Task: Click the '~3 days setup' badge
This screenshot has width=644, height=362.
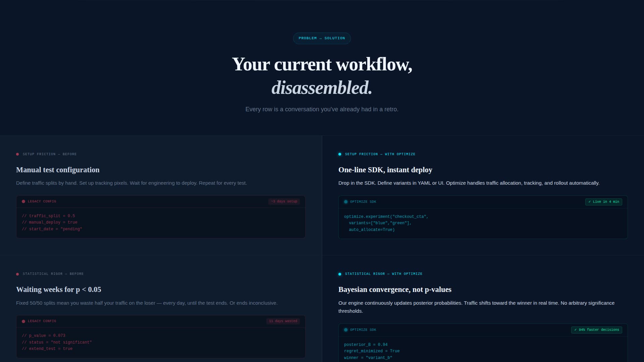Action: 284,201
